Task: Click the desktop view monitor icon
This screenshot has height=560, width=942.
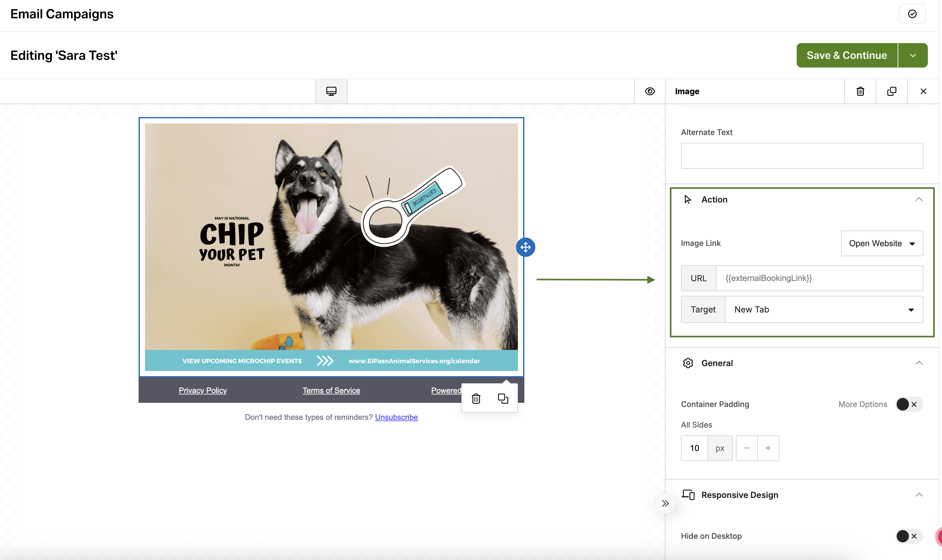Action: (331, 91)
